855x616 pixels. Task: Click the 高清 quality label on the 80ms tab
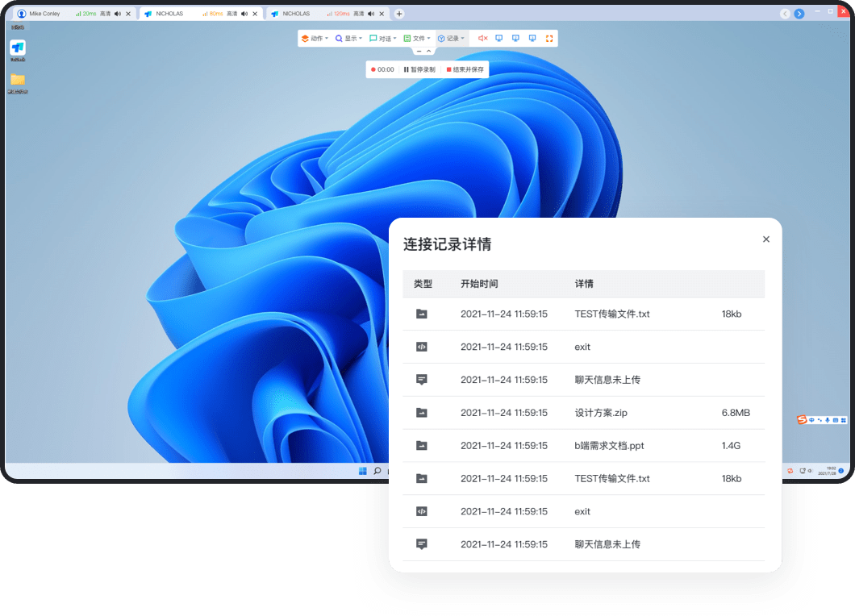[x=231, y=14]
